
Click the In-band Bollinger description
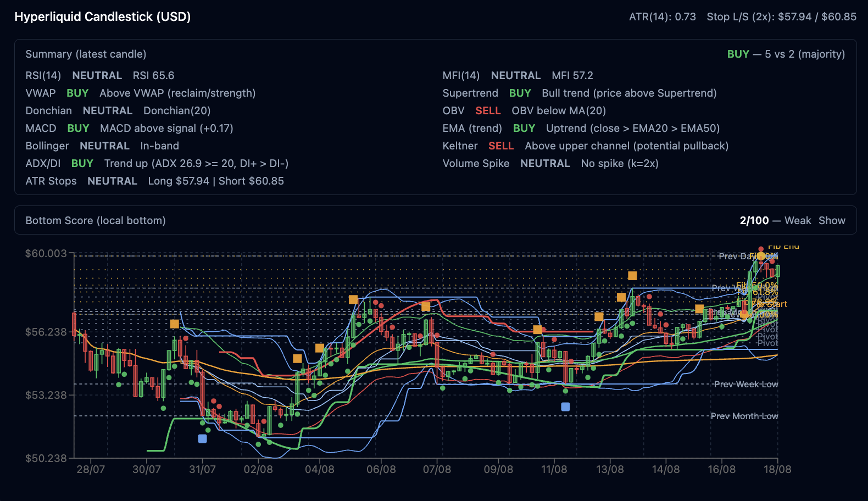[159, 146]
